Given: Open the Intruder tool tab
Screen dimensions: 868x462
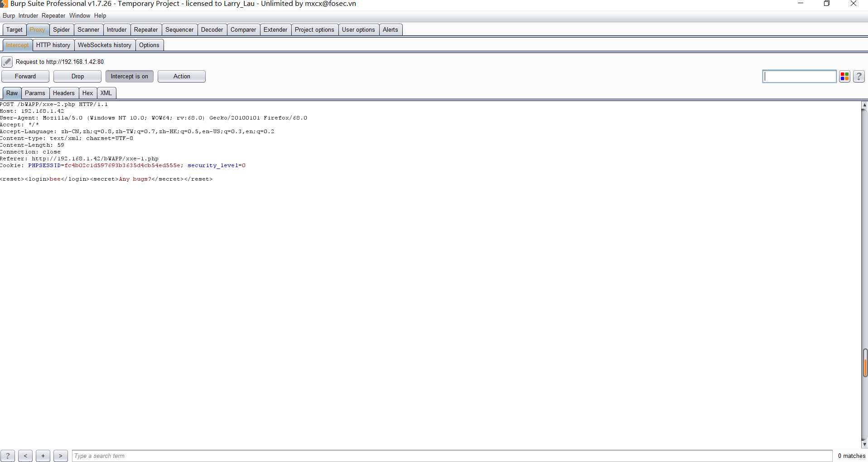Looking at the screenshot, I should pos(117,30).
